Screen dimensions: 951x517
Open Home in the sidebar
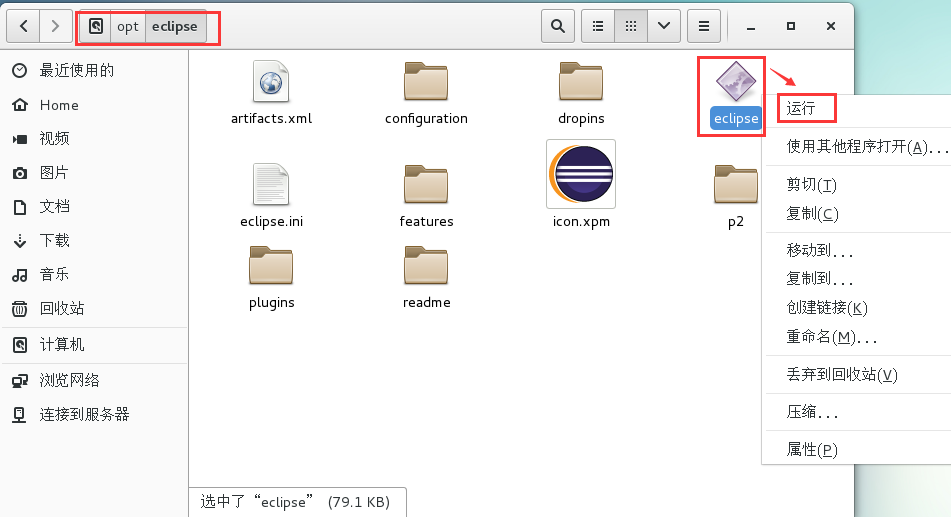click(x=94, y=105)
